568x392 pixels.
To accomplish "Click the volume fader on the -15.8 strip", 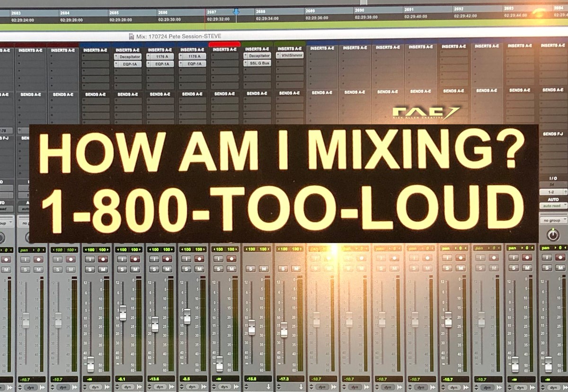I will [x=251, y=328].
